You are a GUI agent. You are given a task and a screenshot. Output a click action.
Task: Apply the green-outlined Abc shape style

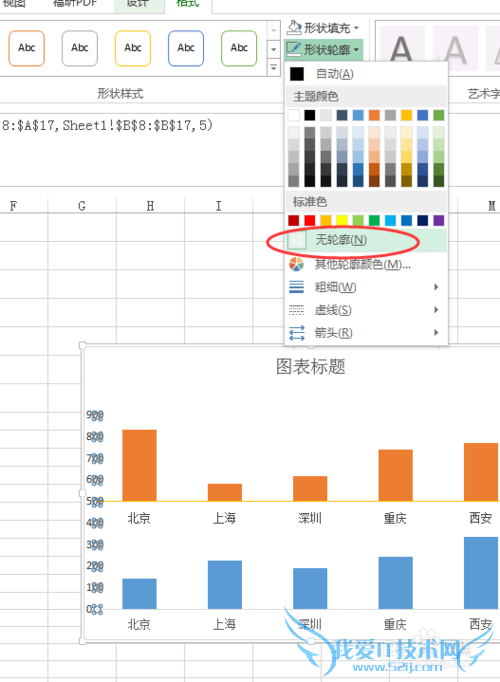click(x=239, y=48)
